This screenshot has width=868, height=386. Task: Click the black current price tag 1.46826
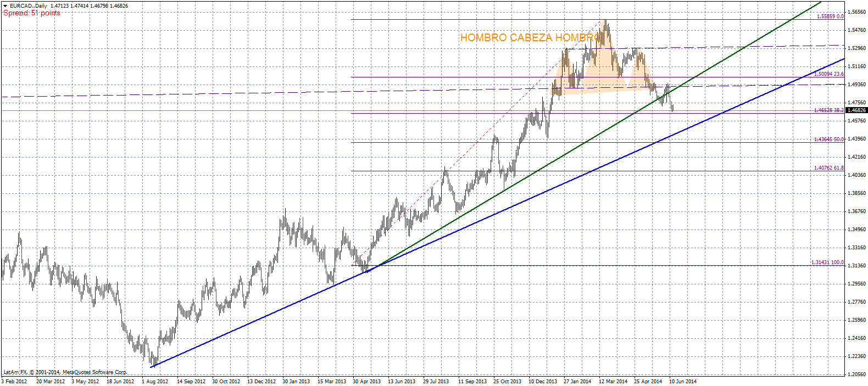point(856,110)
